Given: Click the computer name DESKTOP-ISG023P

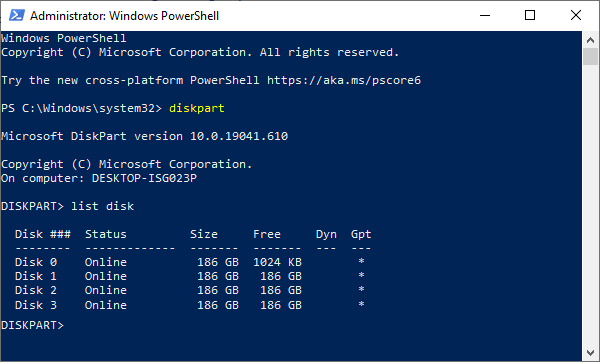Looking at the screenshot, I should pyautogui.click(x=144, y=178).
